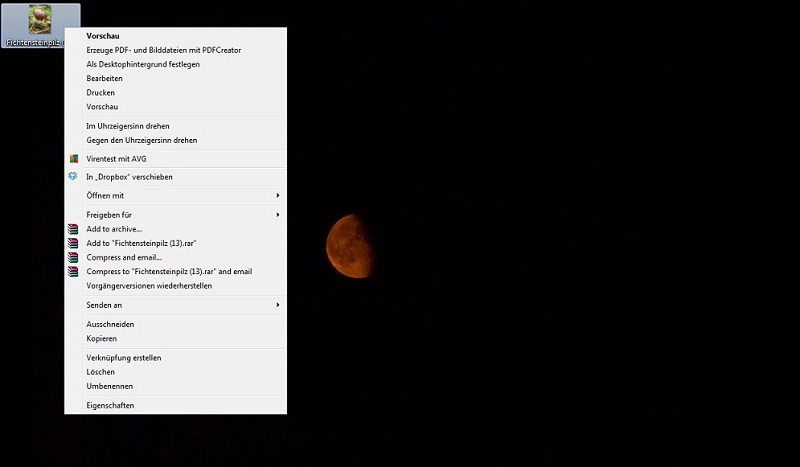This screenshot has height=467, width=800.
Task: Click Erzeuge PDF- und Bilddateien mit PDFCreator
Action: tap(163, 50)
